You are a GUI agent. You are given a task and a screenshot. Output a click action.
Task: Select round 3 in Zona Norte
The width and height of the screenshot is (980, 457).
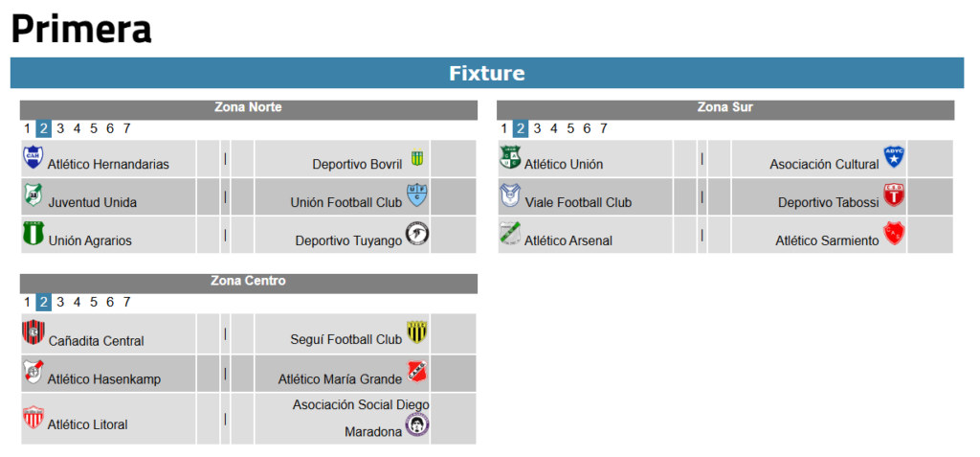click(60, 128)
